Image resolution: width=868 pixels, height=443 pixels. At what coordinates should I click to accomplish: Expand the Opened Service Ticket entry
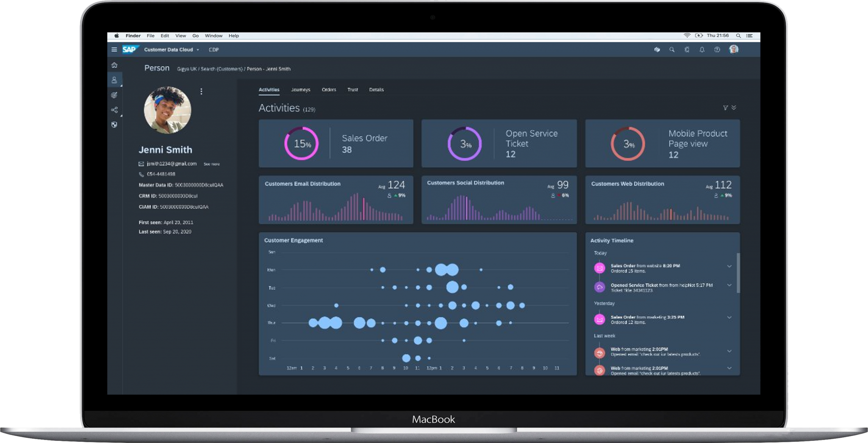730,285
